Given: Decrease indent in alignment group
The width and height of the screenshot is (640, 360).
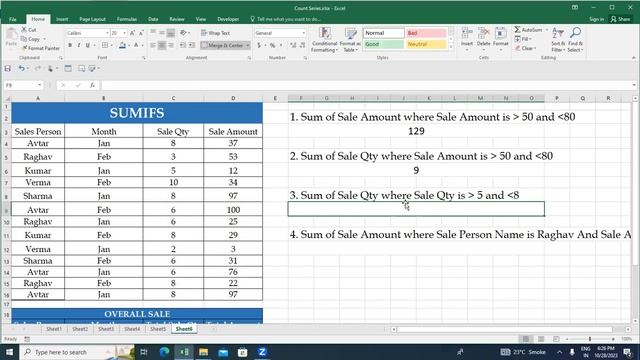Looking at the screenshot, I should tap(182, 45).
